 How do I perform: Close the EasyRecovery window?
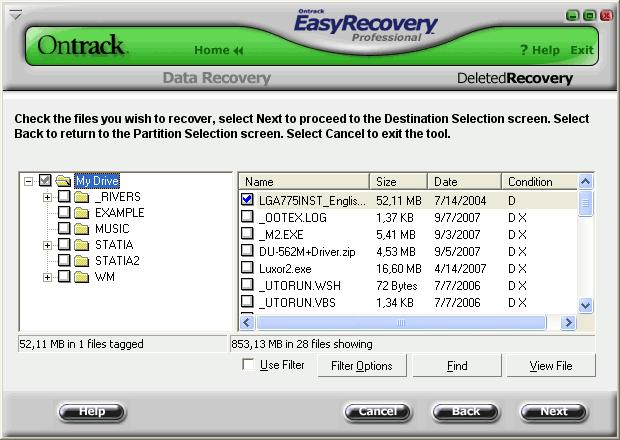click(606, 15)
